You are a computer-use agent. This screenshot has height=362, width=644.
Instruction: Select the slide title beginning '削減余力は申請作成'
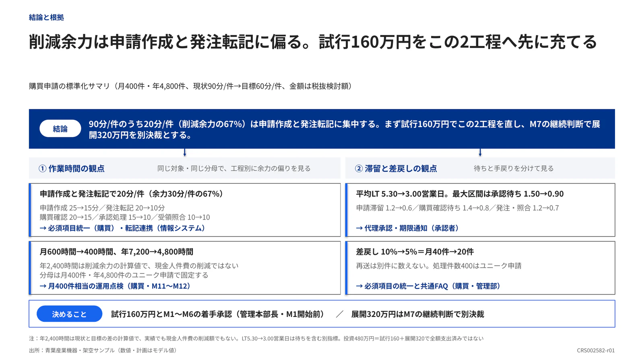coord(313,42)
